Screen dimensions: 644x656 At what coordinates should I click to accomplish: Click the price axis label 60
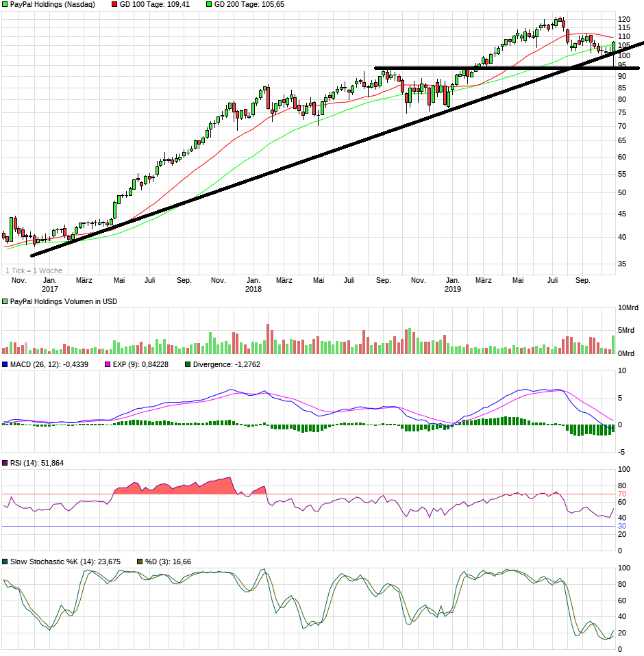tap(622, 157)
